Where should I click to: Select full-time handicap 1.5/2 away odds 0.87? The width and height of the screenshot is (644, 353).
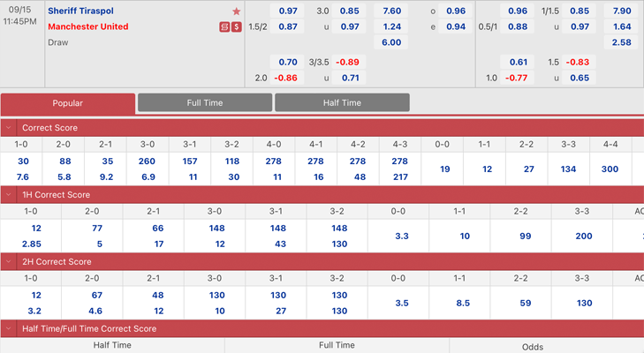287,26
